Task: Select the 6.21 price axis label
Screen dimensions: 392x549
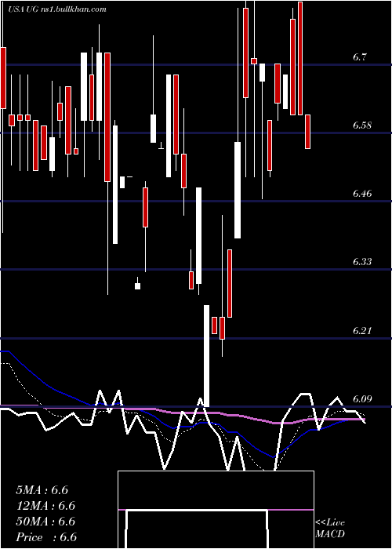Action: point(362,330)
